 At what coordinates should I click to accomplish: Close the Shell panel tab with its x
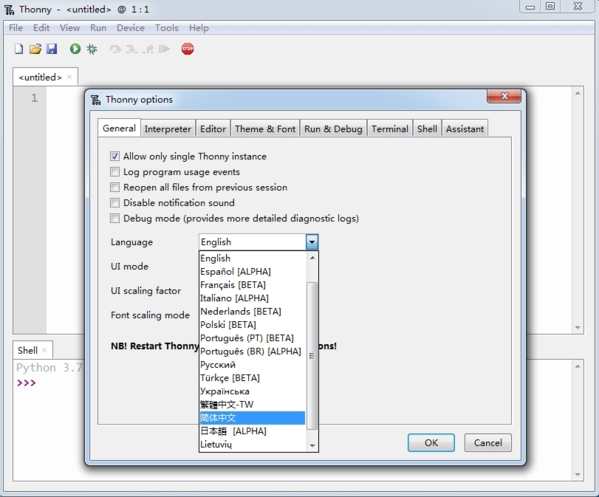click(x=44, y=350)
